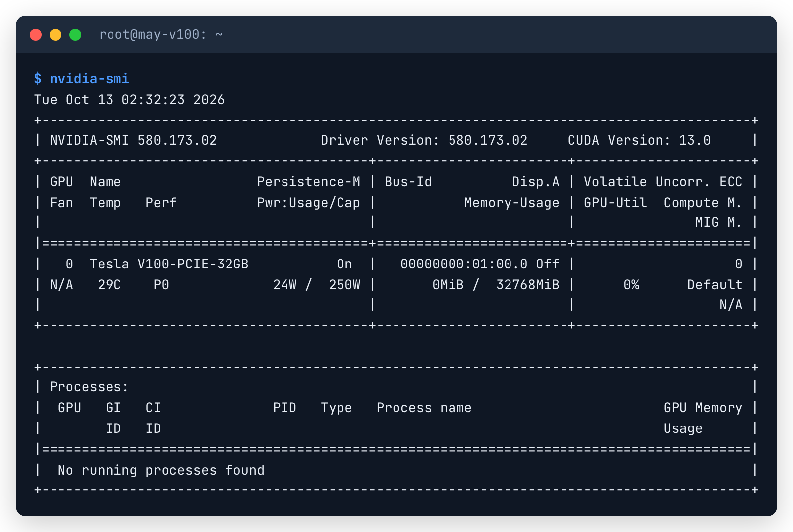
Task: Select the timestamp 'Tue Oct 13 02:32:23 2026'
Action: 129,100
